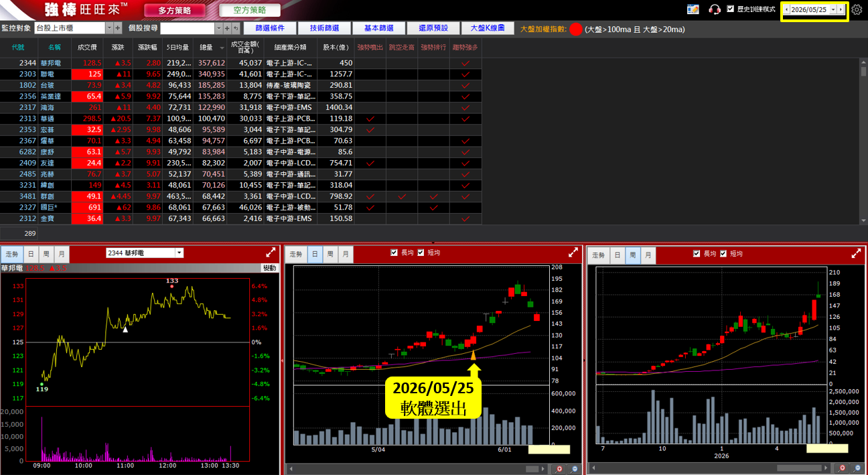Switch to 多方策略 tab

coord(175,10)
